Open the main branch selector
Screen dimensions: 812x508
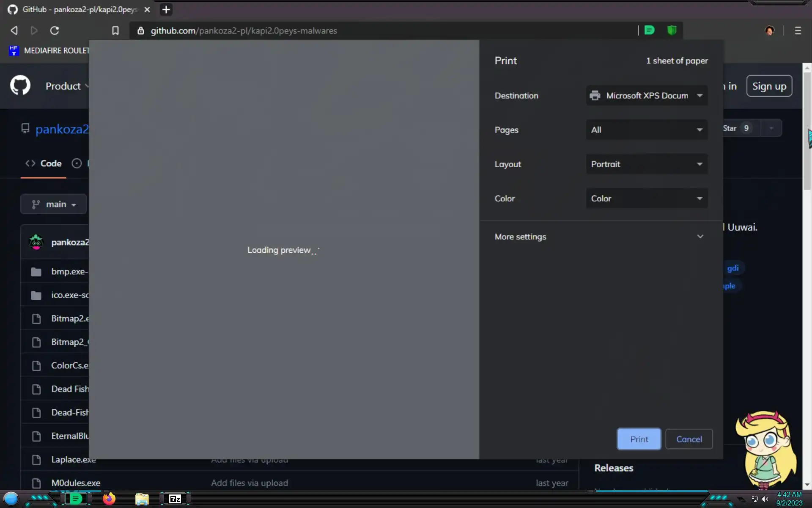coord(54,204)
